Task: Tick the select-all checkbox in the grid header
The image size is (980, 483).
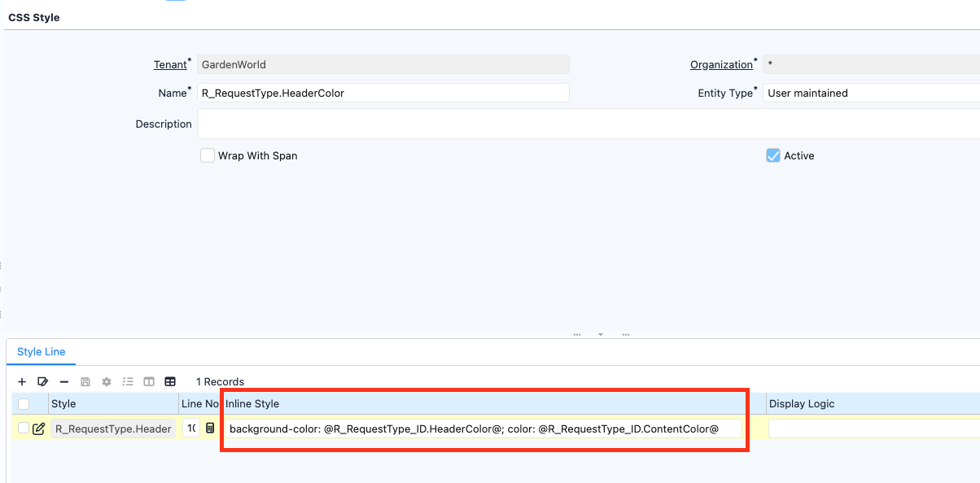Action: point(24,404)
